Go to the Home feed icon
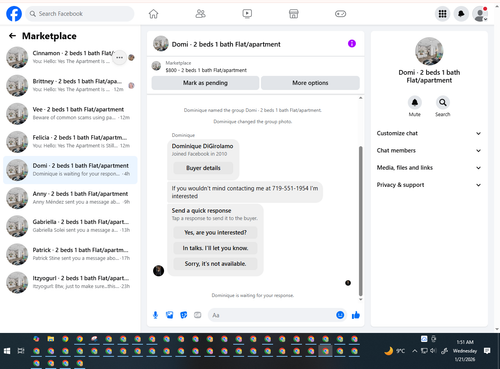This screenshot has width=500, height=369. [153, 14]
